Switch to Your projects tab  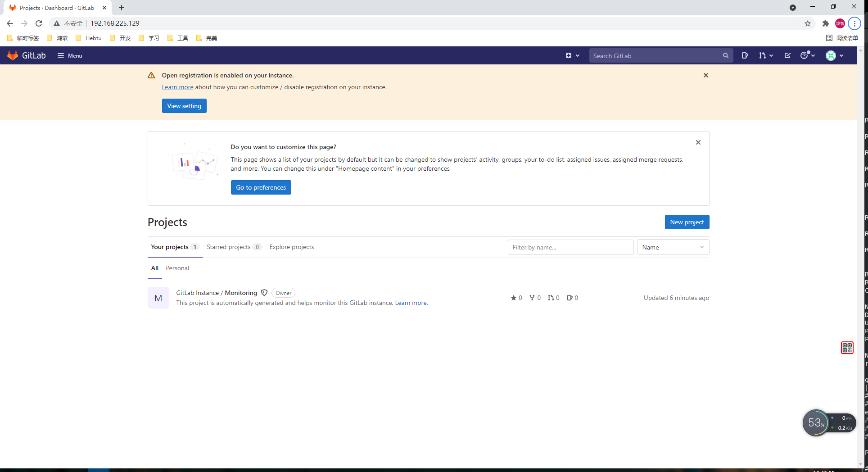point(175,247)
